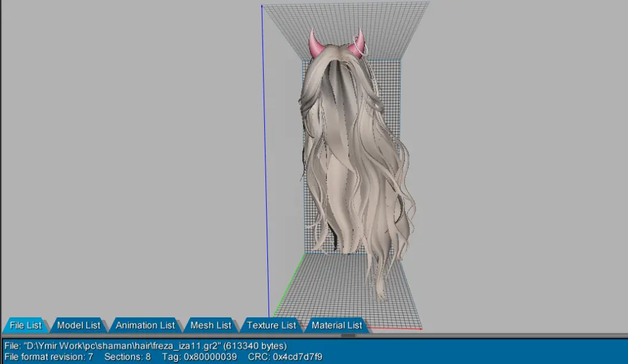Select the Mesh List tab
Image resolution: width=628 pixels, height=364 pixels.
click(211, 325)
